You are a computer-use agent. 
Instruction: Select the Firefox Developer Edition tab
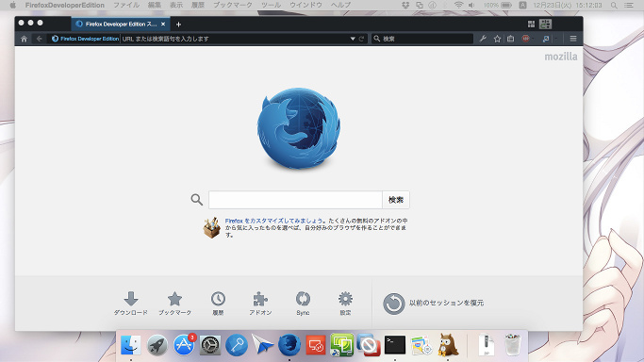(x=121, y=25)
